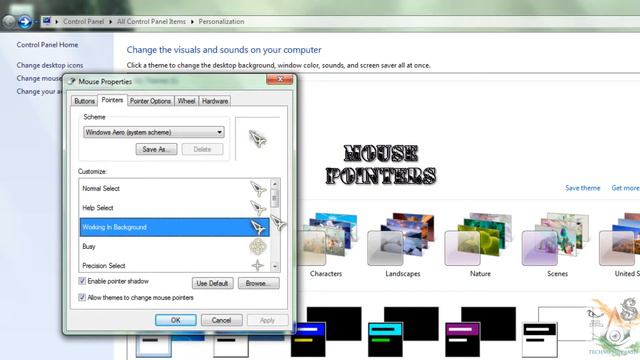The width and height of the screenshot is (640, 360).
Task: Click the Forward navigation arrow button
Action: [25, 21]
